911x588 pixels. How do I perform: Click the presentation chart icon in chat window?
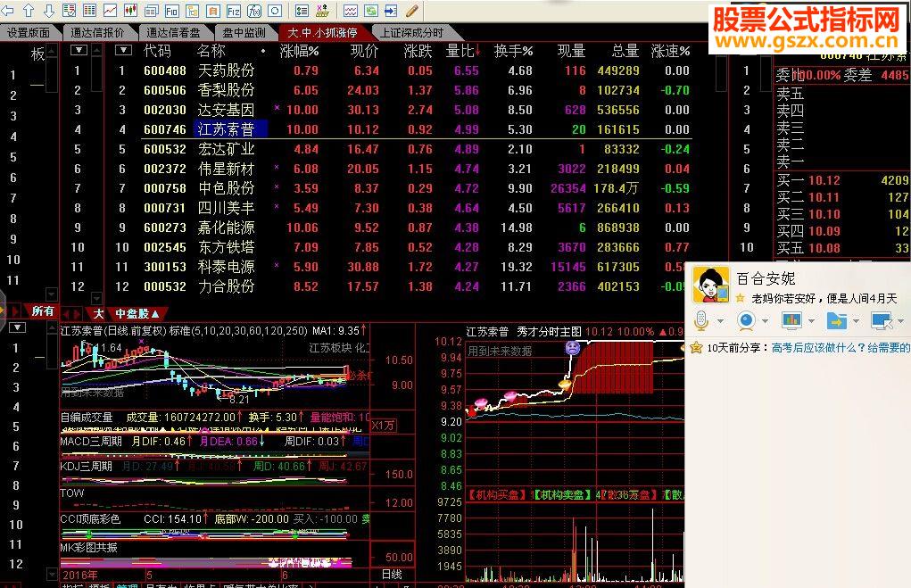tap(791, 320)
